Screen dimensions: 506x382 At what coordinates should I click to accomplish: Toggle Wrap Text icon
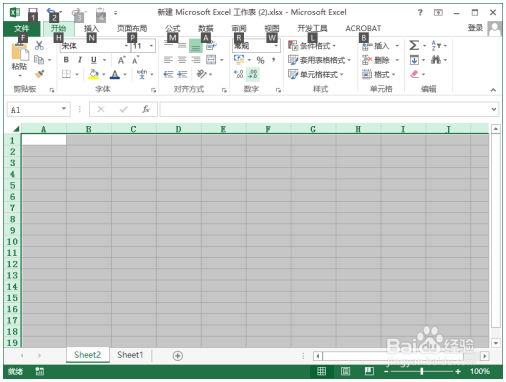(211, 46)
